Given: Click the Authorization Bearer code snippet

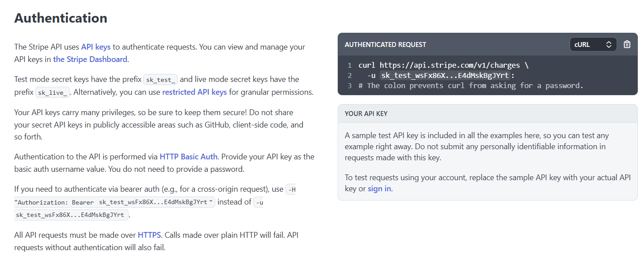Looking at the screenshot, I should pos(114,202).
